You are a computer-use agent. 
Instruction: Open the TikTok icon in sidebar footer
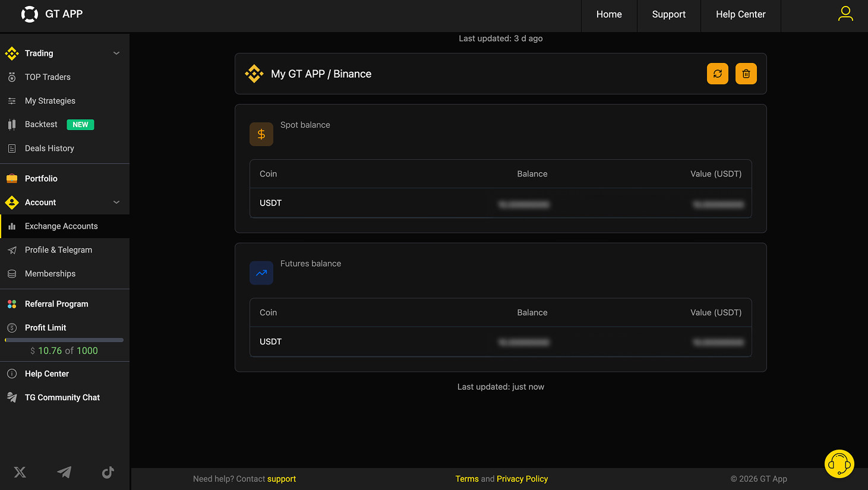[108, 472]
